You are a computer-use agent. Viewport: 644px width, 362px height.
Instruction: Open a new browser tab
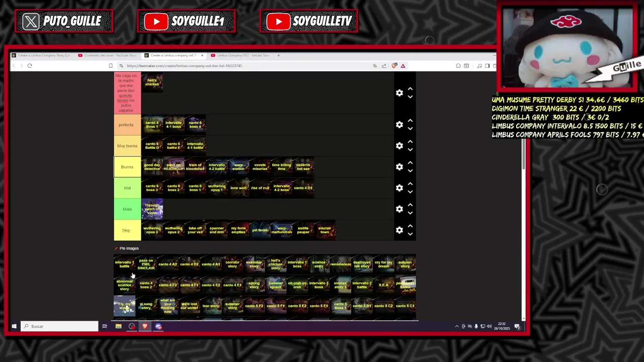(x=279, y=55)
